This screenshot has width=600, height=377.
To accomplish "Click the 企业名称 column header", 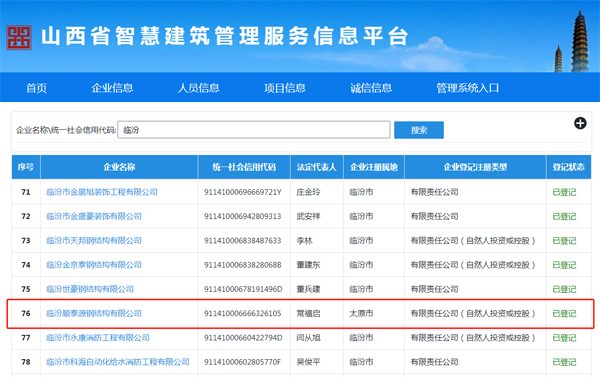I will pyautogui.click(x=119, y=167).
